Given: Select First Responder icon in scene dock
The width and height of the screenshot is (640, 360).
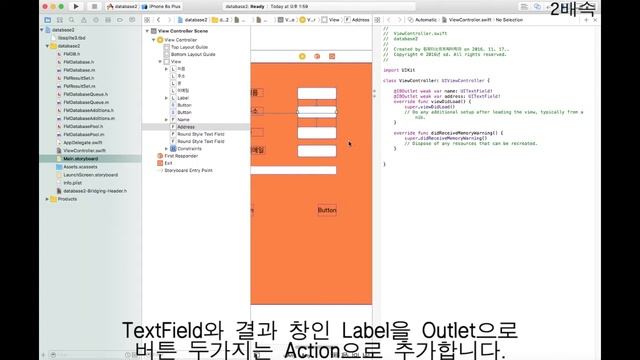Looking at the screenshot, I should click(x=317, y=56).
